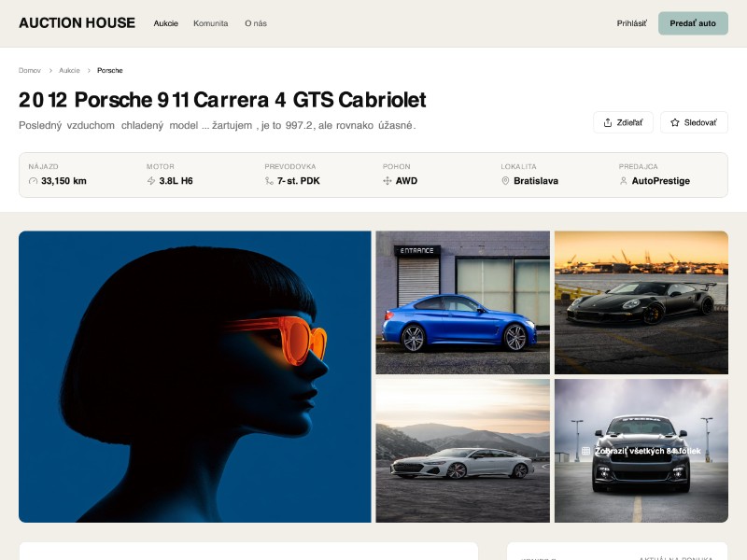Viewport: 747px width, 560px height.
Task: Navigate to Domov via the breadcrumb
Action: pos(29,70)
